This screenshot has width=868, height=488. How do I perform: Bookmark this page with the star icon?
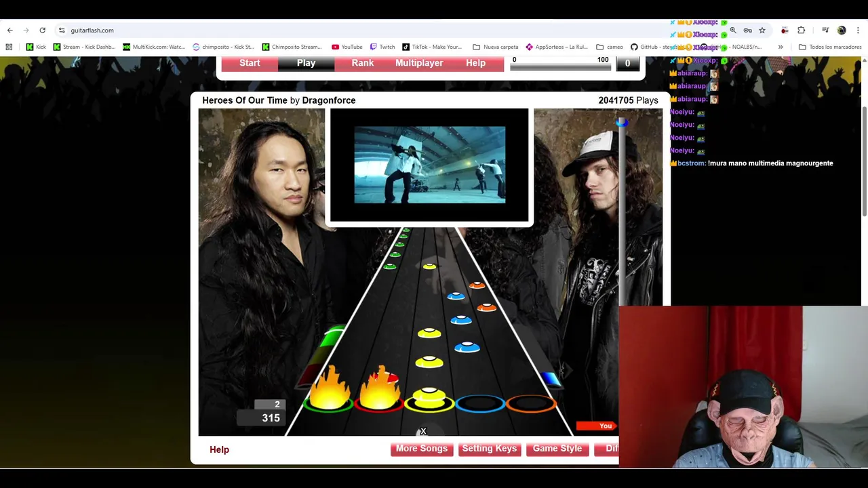(762, 30)
